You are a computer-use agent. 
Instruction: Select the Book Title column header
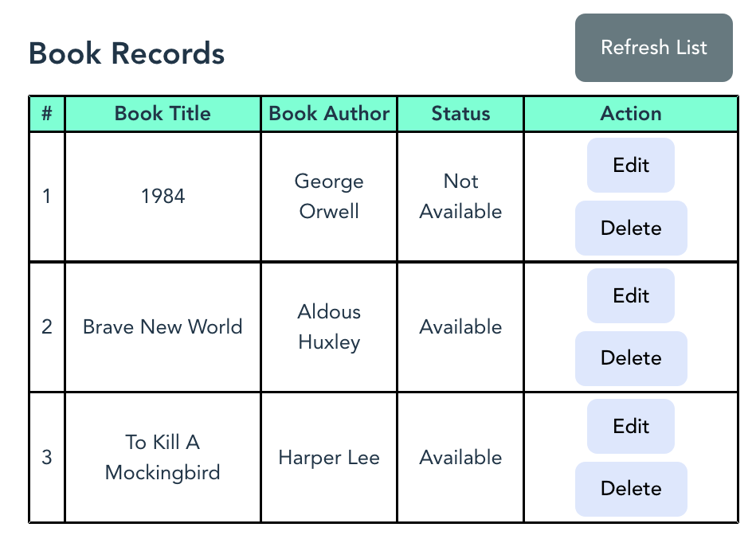click(163, 114)
